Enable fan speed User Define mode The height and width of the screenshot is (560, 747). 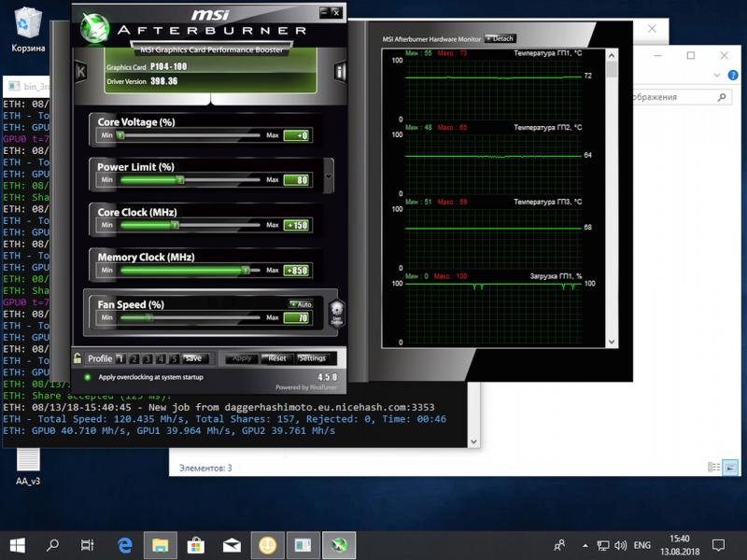tap(337, 313)
